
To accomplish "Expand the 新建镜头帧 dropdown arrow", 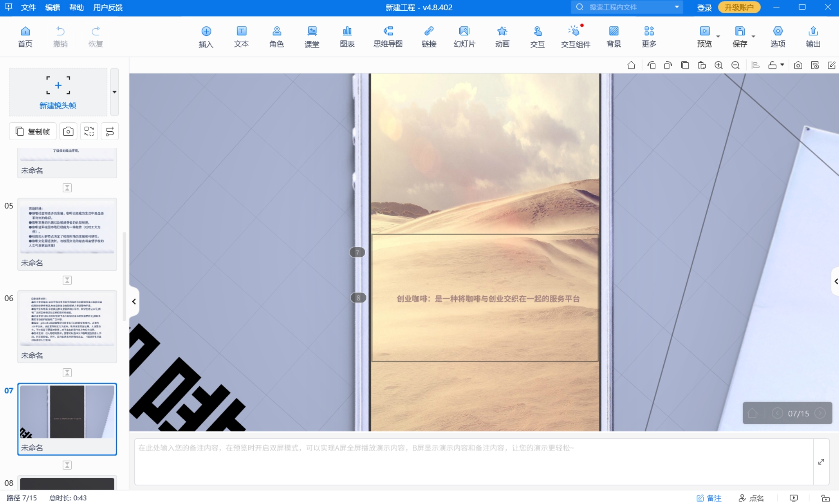I will (115, 92).
